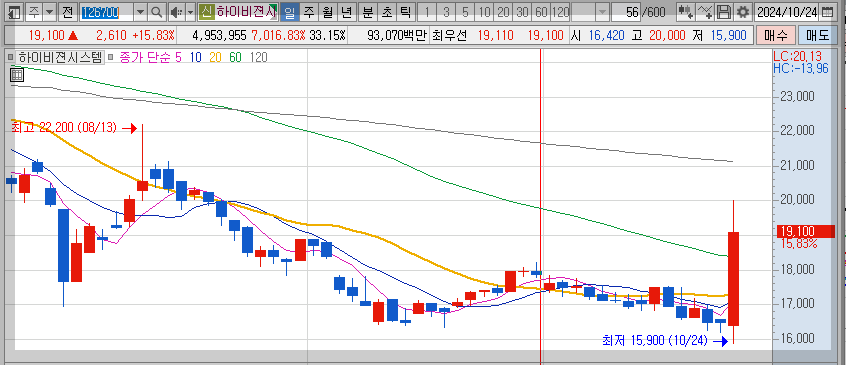This screenshot has height=365, width=846.
Task: Click the 20 interval button in period row
Action: tap(503, 11)
